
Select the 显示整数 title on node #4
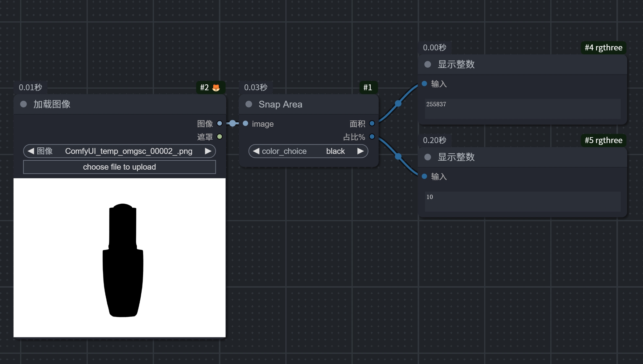[456, 64]
